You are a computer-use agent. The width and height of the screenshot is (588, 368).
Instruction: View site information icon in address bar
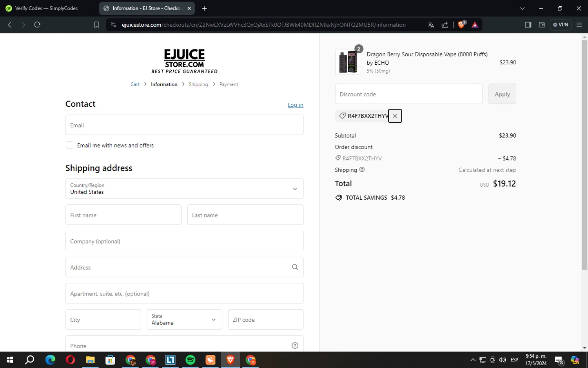click(113, 25)
